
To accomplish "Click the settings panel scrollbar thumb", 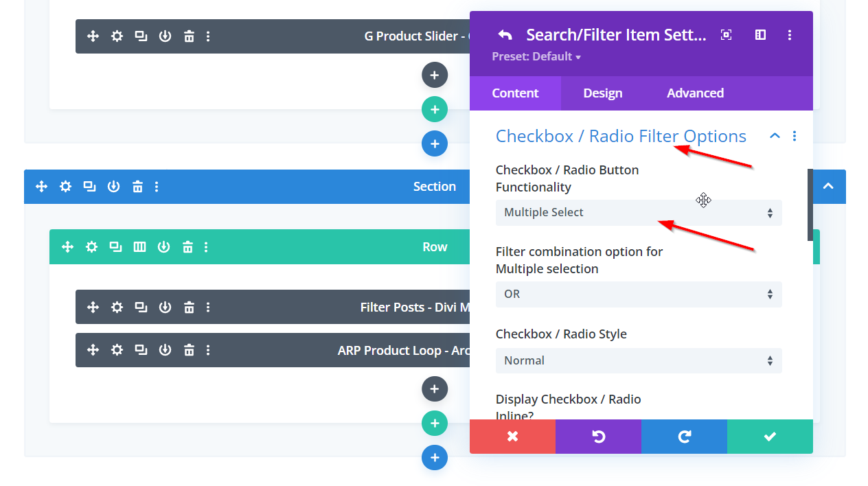I will click(x=810, y=205).
